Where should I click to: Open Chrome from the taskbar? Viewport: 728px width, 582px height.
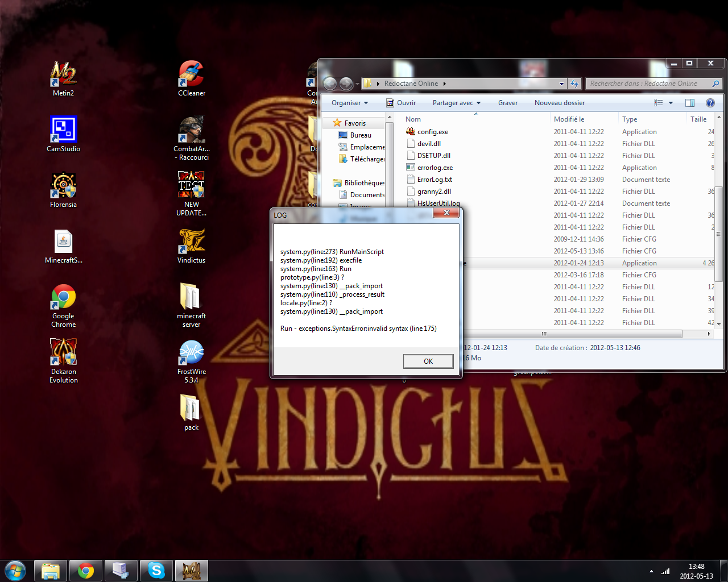coord(86,571)
